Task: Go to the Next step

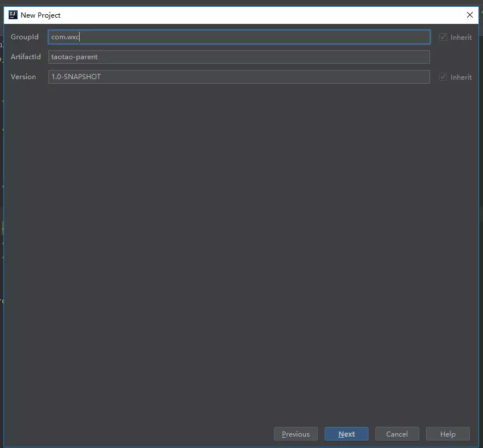Action: click(x=346, y=434)
